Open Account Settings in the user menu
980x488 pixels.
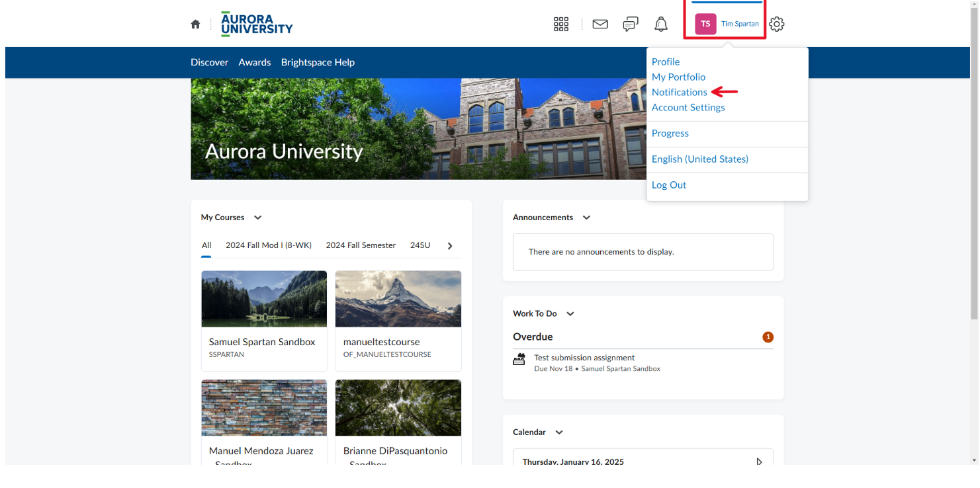click(x=688, y=107)
